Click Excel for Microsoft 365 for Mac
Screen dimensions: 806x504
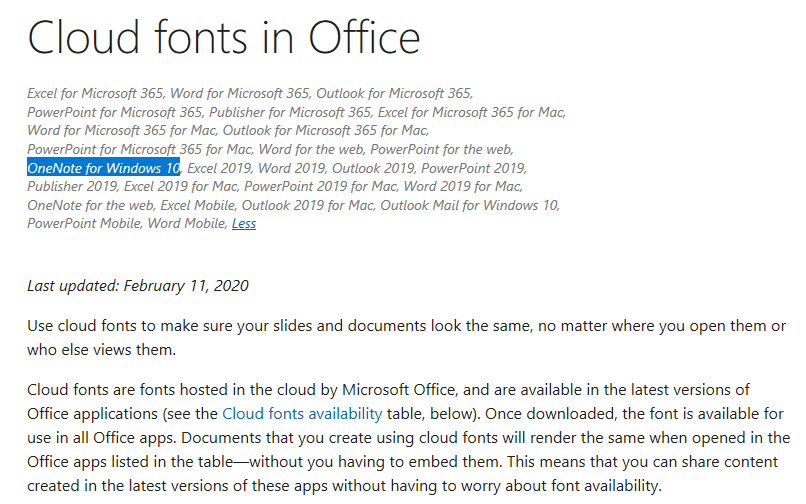471,112
